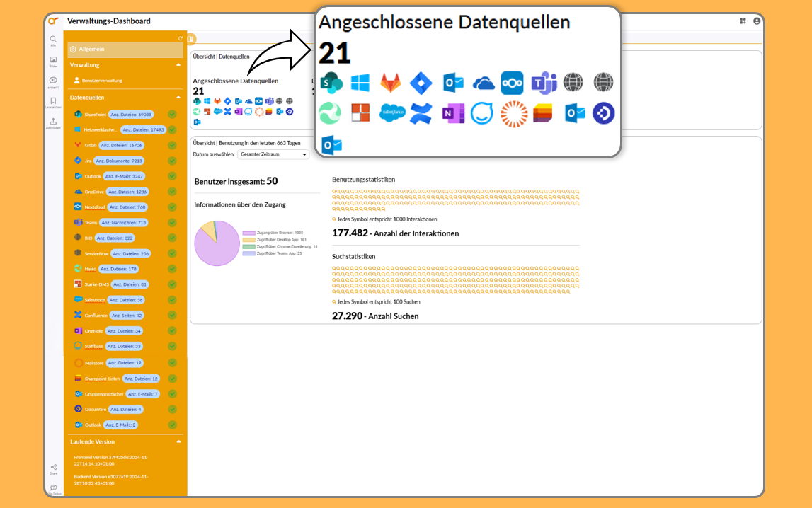Click the Starke-DMS icon in the sidebar
The height and width of the screenshot is (508, 812).
(78, 284)
